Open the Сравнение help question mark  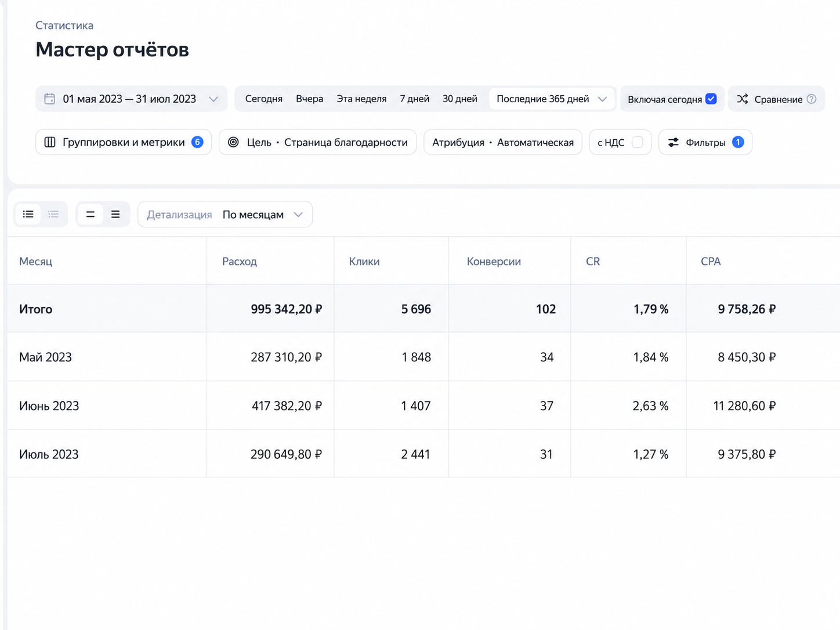tap(812, 99)
